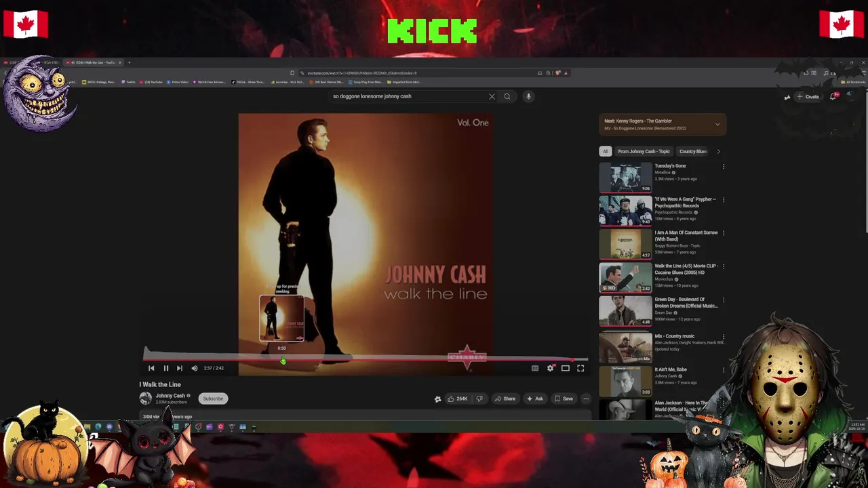Open the Twitch bookmark in bookmarks bar

[x=129, y=82]
